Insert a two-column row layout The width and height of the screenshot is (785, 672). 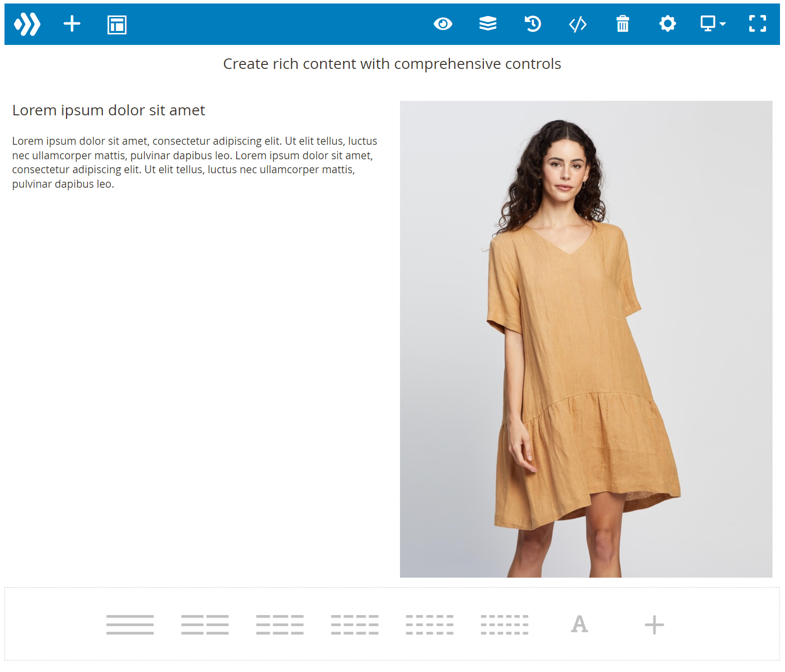tap(205, 625)
